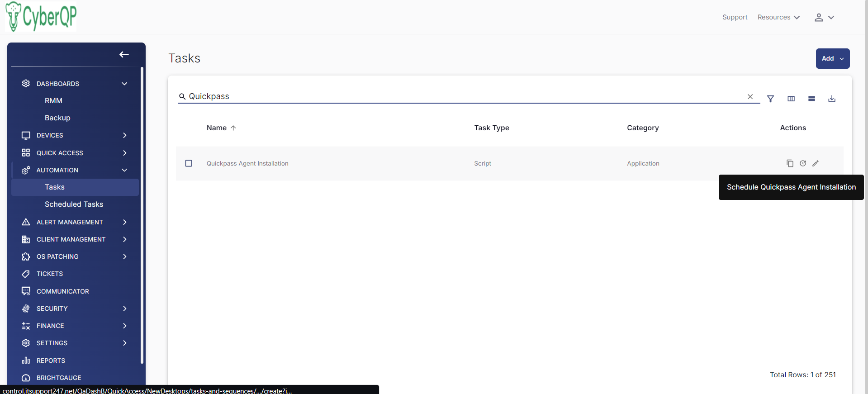Check the Quickpass Agent Installation checkbox
868x394 pixels.
(x=189, y=163)
